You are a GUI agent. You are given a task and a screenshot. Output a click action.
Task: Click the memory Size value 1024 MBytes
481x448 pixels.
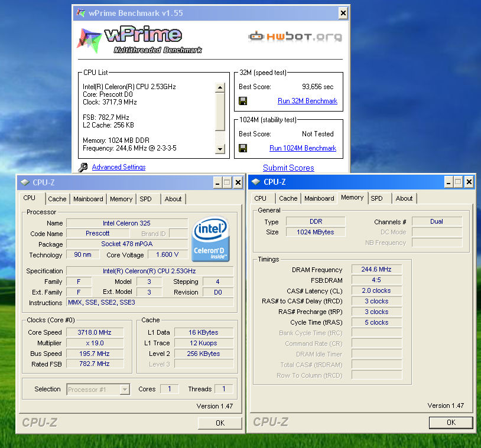[316, 232]
